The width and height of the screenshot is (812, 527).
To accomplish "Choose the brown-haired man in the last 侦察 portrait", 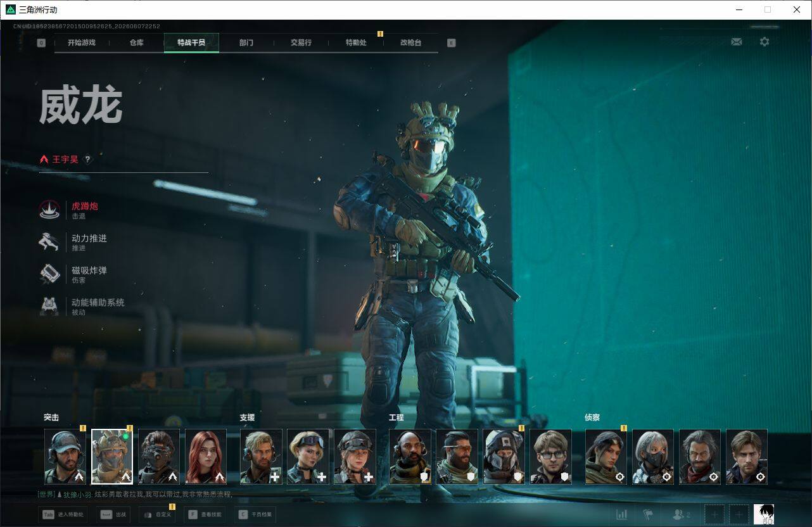I will click(747, 457).
